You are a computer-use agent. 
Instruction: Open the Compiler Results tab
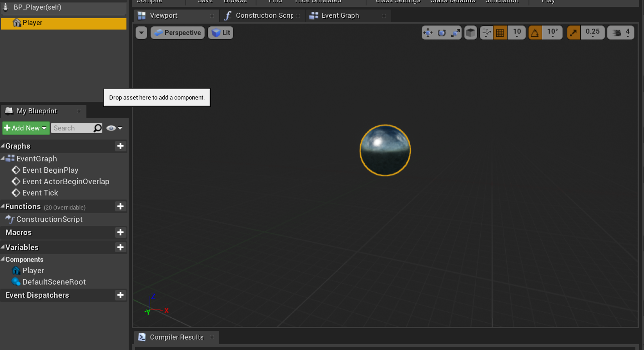[x=176, y=337]
